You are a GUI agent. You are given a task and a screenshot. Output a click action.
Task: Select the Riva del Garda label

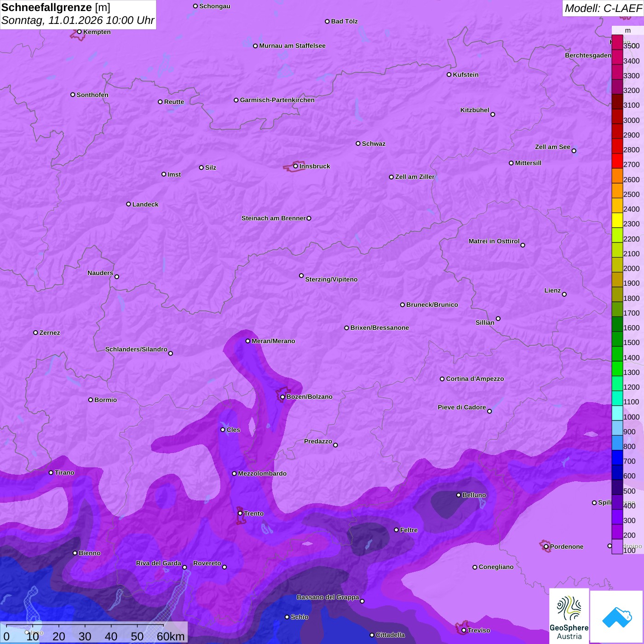pos(159,563)
